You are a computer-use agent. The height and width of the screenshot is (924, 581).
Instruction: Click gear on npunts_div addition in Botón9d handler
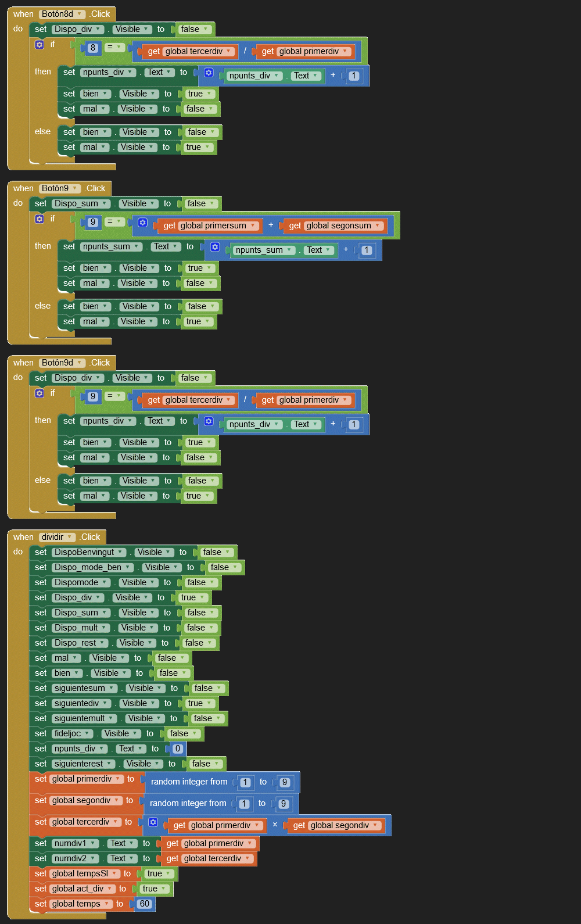pos(209,421)
